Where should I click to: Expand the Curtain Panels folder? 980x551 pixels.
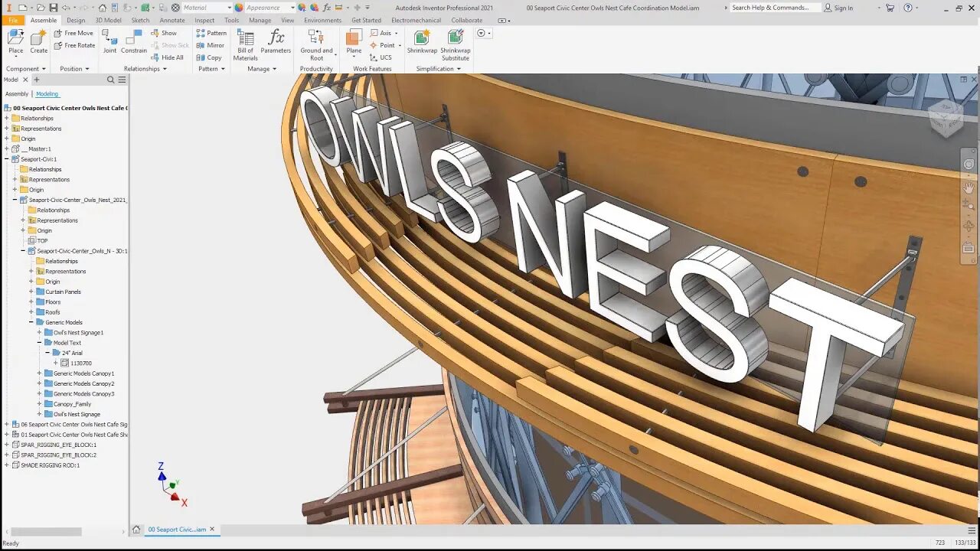click(x=31, y=292)
